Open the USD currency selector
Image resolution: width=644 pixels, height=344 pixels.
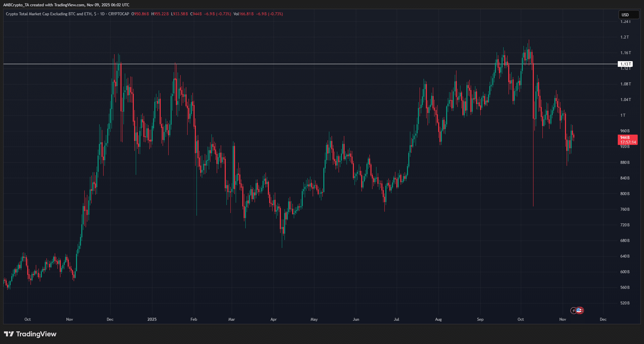pos(628,15)
